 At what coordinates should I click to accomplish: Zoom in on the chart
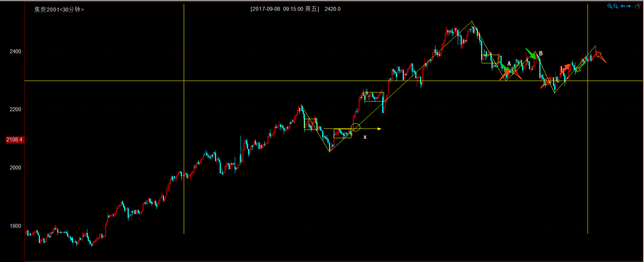(x=609, y=6)
